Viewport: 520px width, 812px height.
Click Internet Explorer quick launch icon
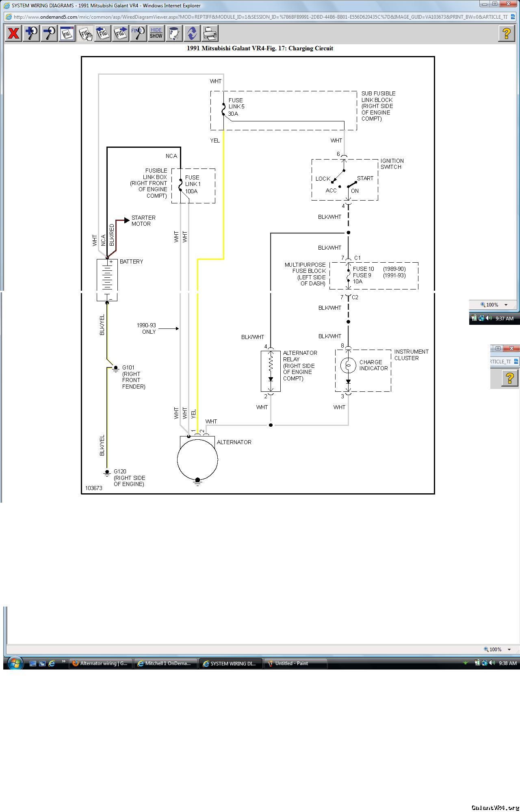pos(52,663)
